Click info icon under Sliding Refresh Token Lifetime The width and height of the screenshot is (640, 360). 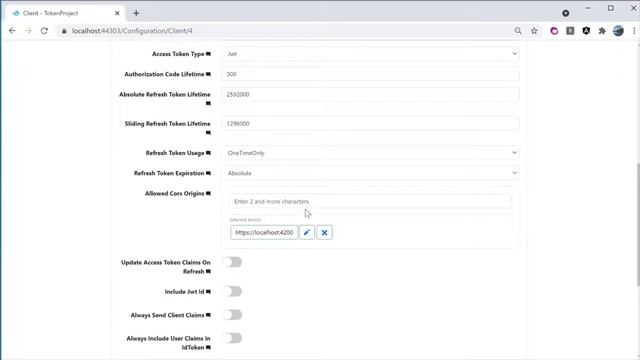[208, 133]
